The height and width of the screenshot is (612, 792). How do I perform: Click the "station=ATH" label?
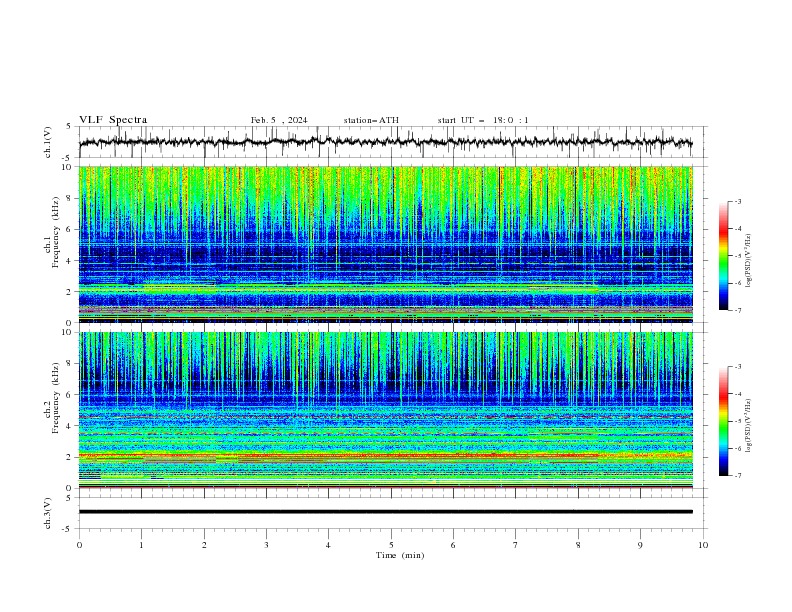point(371,120)
